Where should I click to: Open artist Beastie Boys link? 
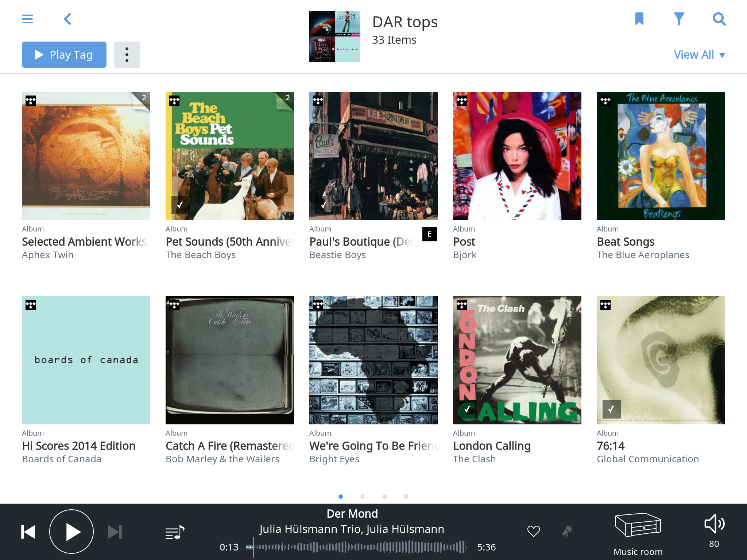[338, 255]
